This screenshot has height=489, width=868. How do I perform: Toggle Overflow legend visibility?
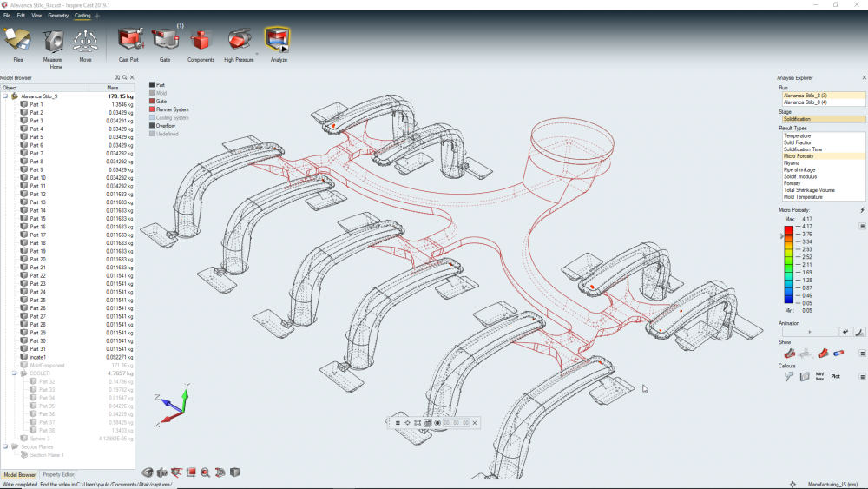(x=152, y=126)
